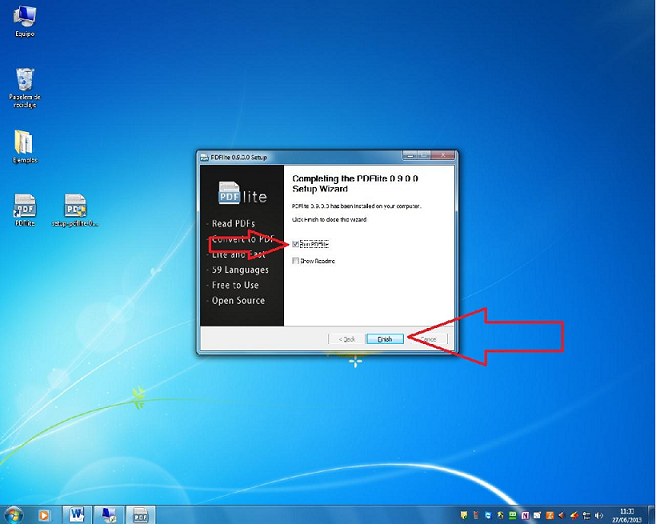Image resolution: width=656 pixels, height=524 pixels.
Task: Select the Ejemplos folder on the desktop
Action: pos(25,146)
